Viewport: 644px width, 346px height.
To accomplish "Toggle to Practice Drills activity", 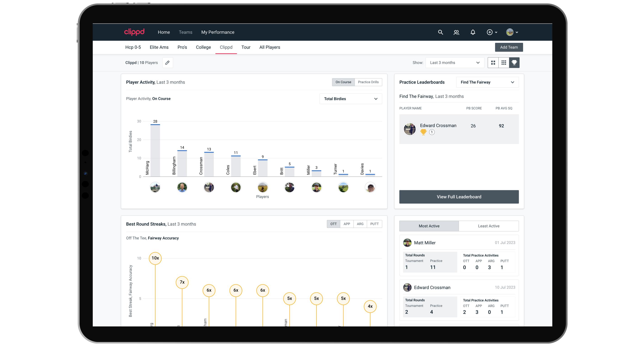I will [368, 82].
